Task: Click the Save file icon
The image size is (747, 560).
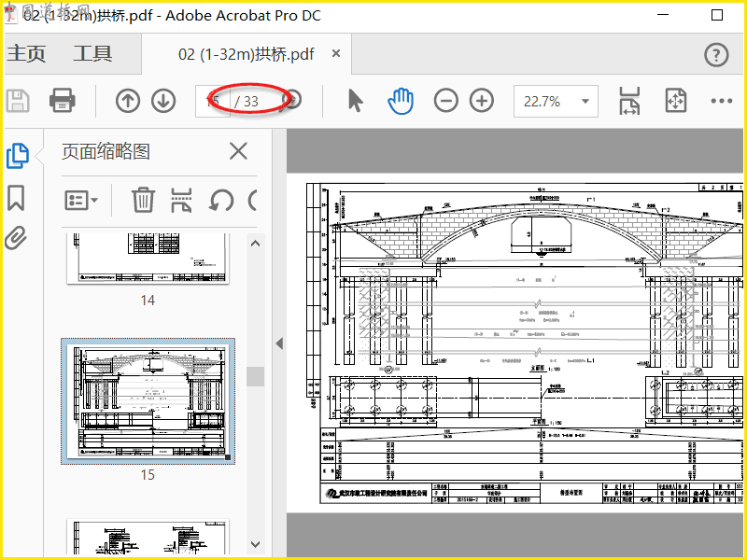Action: [x=18, y=101]
